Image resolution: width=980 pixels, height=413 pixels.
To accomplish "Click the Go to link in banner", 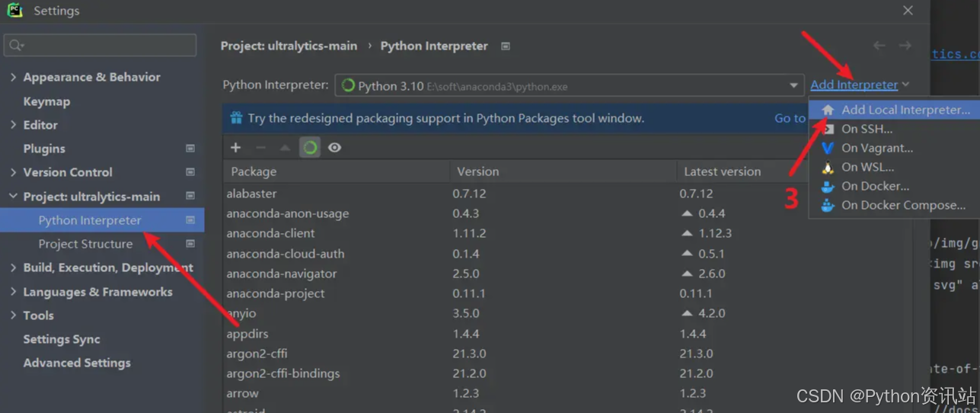I will pyautogui.click(x=790, y=118).
